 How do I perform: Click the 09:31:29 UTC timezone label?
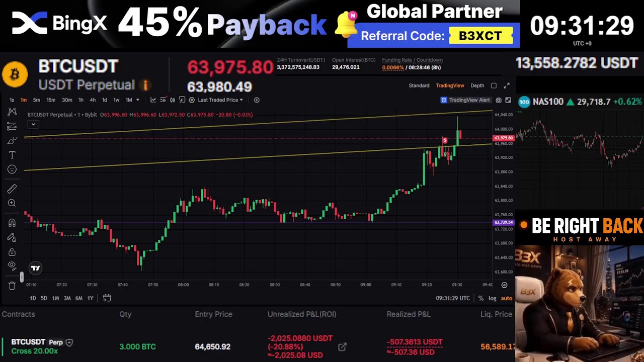453,298
